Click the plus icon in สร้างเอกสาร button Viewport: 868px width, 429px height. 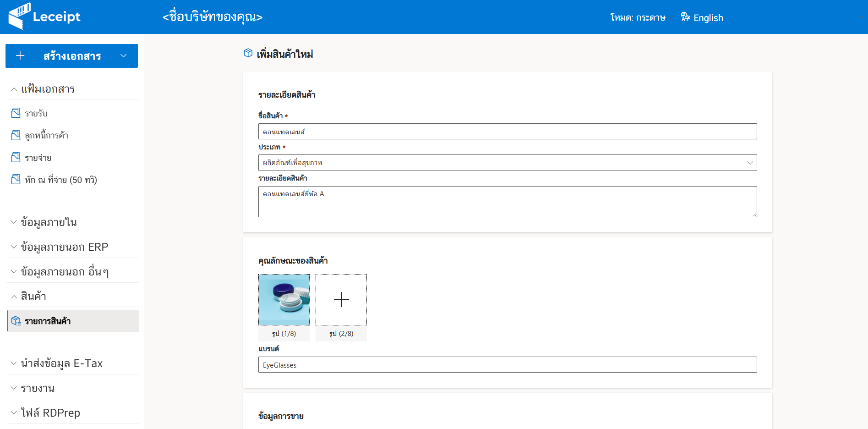click(20, 56)
